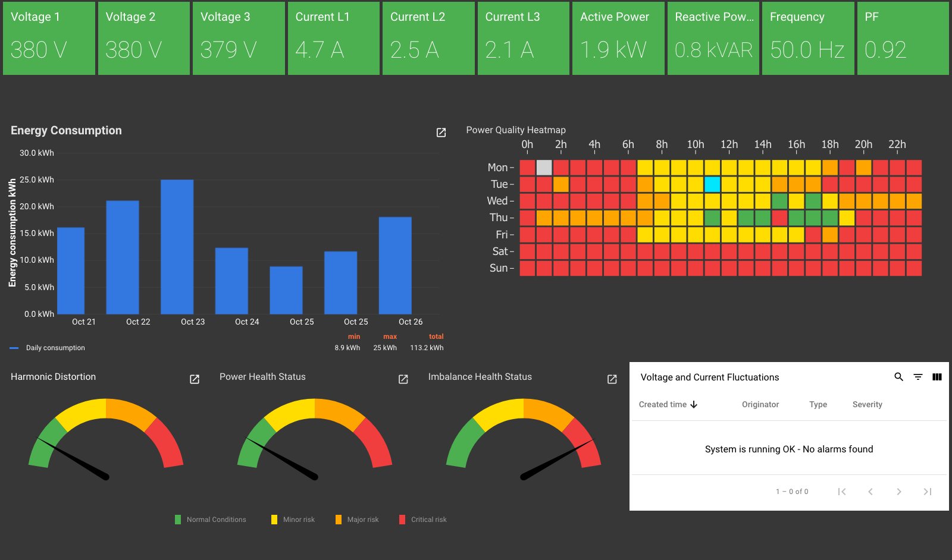
Task: Expand the Power Health Status widget
Action: click(x=403, y=379)
